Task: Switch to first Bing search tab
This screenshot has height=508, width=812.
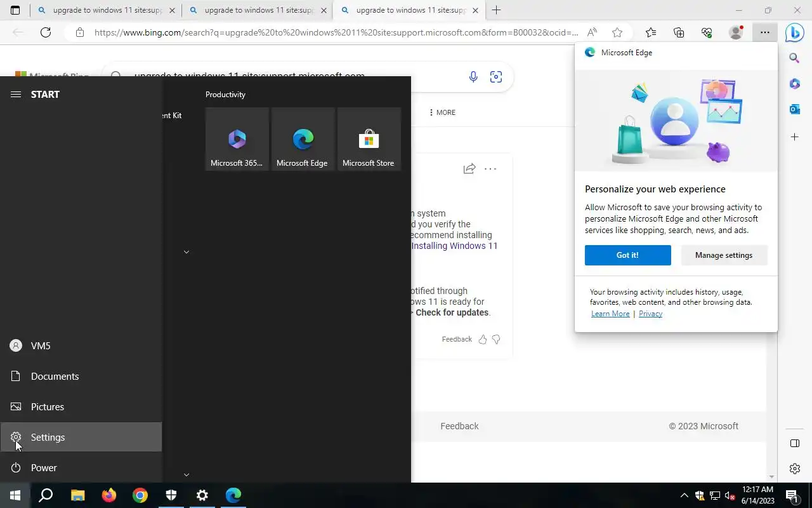Action: tap(105, 11)
